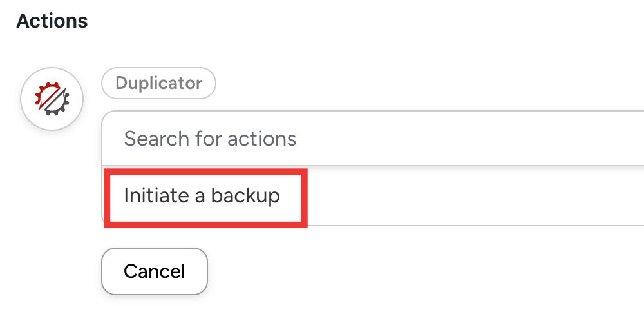Select the highlighted backup option in the list
Screen dimensions: 644x312
tap(202, 196)
